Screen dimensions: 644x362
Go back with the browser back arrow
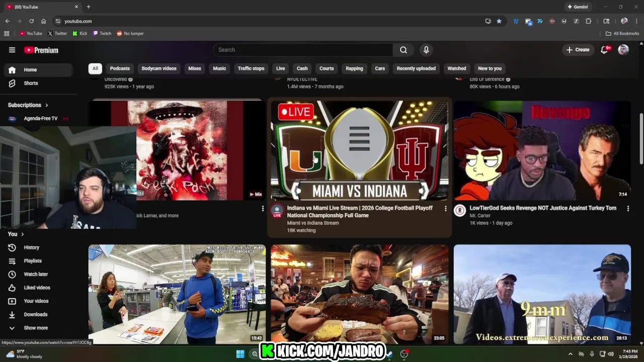7,21
